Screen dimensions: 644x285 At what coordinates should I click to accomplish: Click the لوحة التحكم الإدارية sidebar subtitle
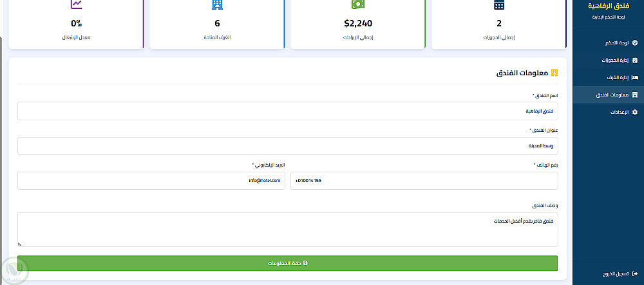coord(609,17)
